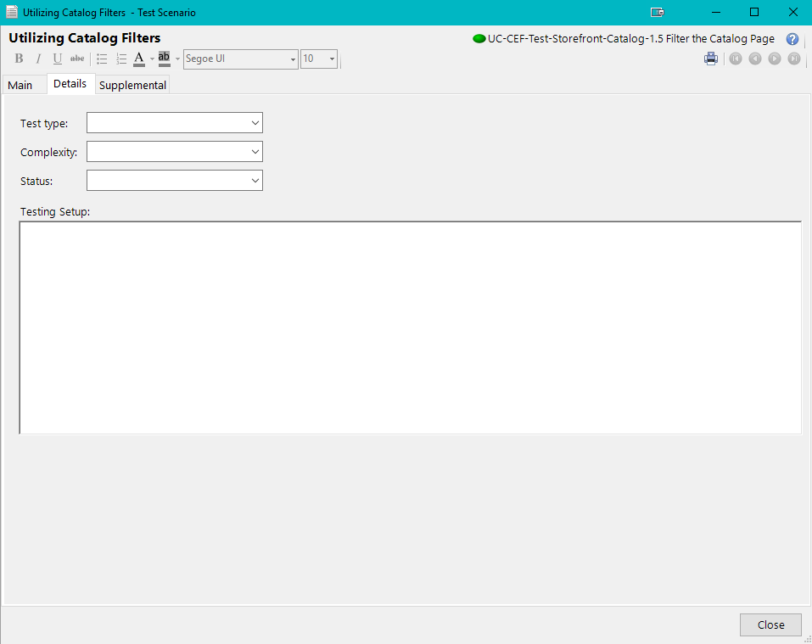
Task: Toggle bold formatting
Action: click(20, 59)
